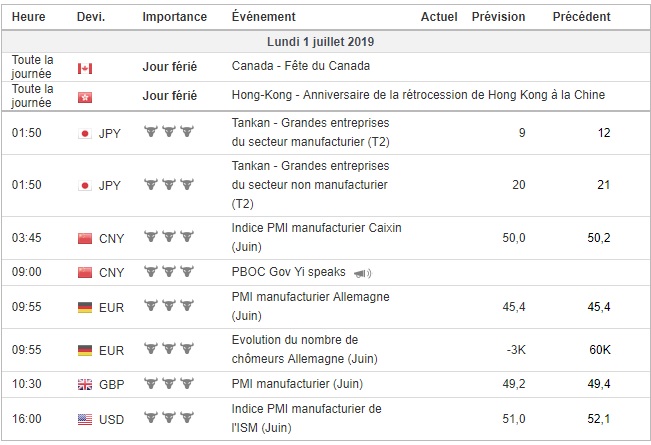The height and width of the screenshot is (445, 651).
Task: Click the Événement column header
Action: pos(263,17)
